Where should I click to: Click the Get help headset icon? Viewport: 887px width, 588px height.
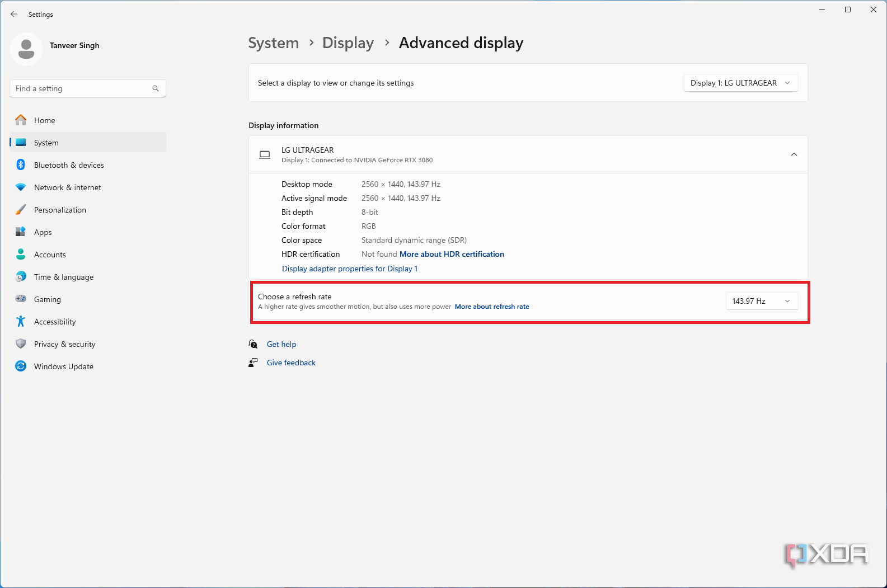click(254, 344)
